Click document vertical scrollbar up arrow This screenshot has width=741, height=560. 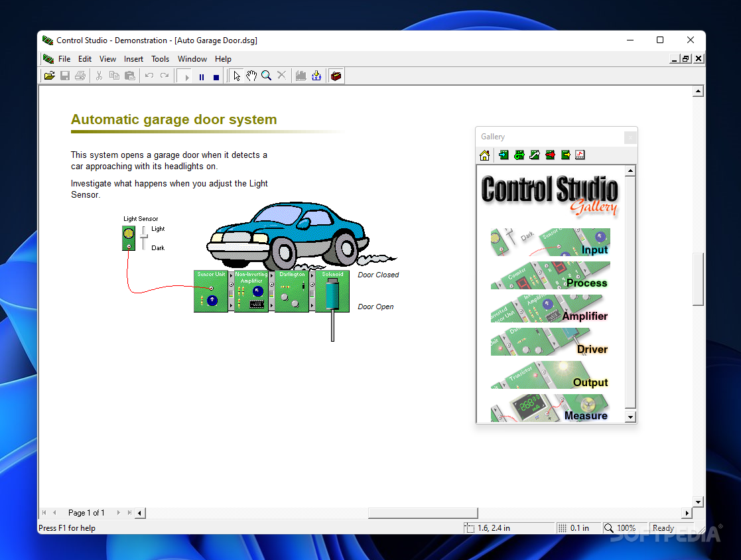click(698, 91)
